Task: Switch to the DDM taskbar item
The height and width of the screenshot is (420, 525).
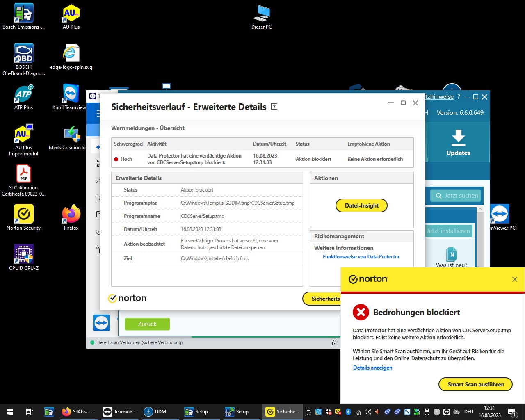Action: (155, 412)
